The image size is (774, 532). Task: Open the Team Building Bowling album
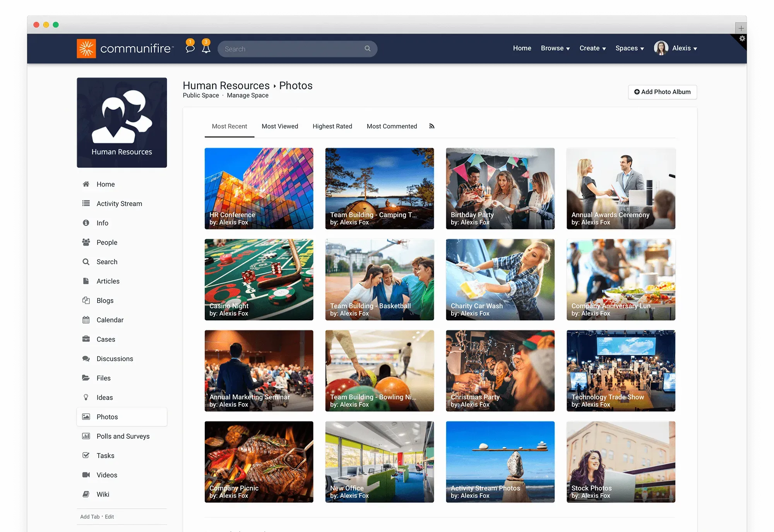[x=380, y=371]
